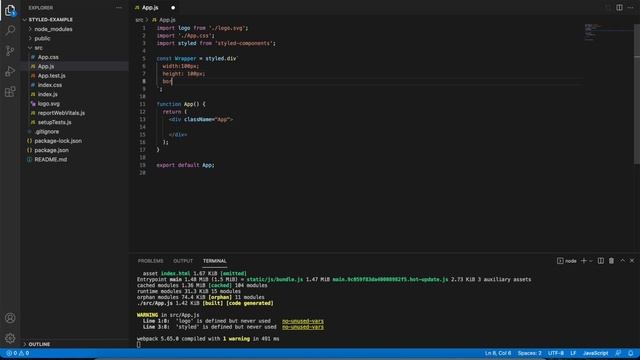Select the node terminal instance
This screenshot has height=360, width=640.
click(x=567, y=261)
